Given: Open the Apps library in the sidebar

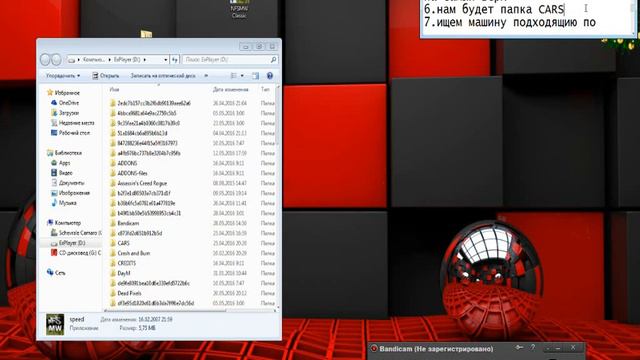Looking at the screenshot, I should (x=60, y=163).
